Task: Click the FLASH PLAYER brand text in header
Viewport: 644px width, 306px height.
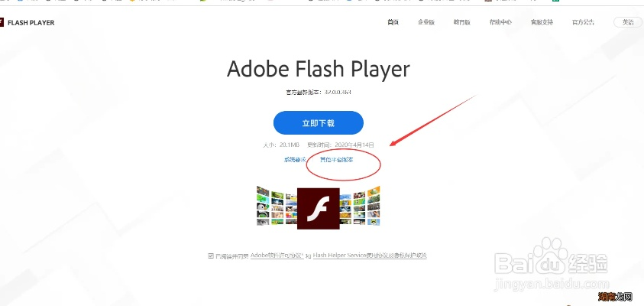Action: pyautogui.click(x=31, y=23)
